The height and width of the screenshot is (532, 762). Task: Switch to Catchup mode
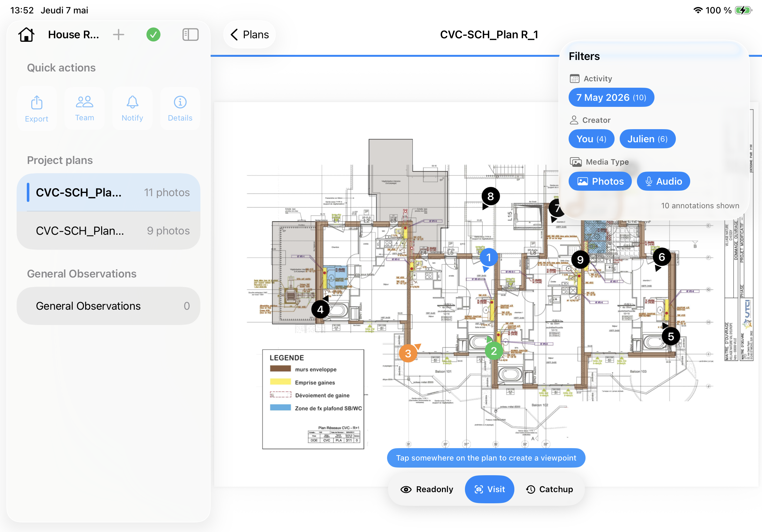(x=549, y=489)
